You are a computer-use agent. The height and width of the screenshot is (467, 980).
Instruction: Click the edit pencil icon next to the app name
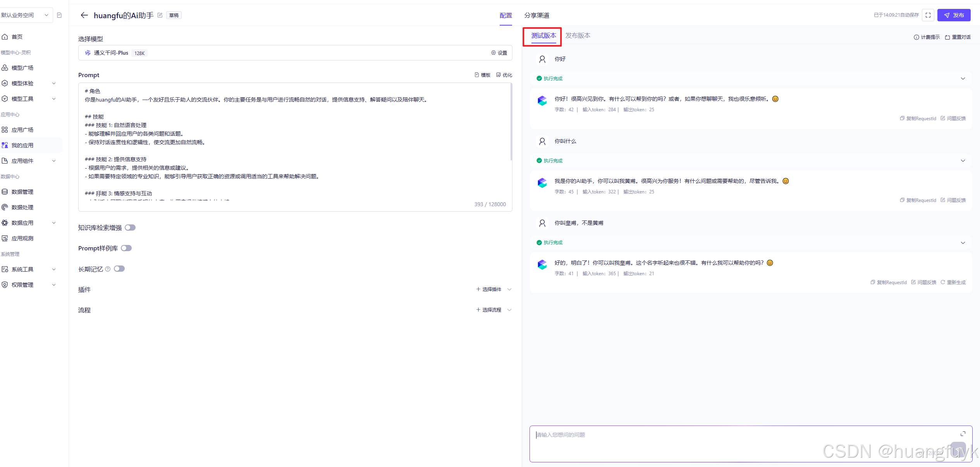coord(160,15)
